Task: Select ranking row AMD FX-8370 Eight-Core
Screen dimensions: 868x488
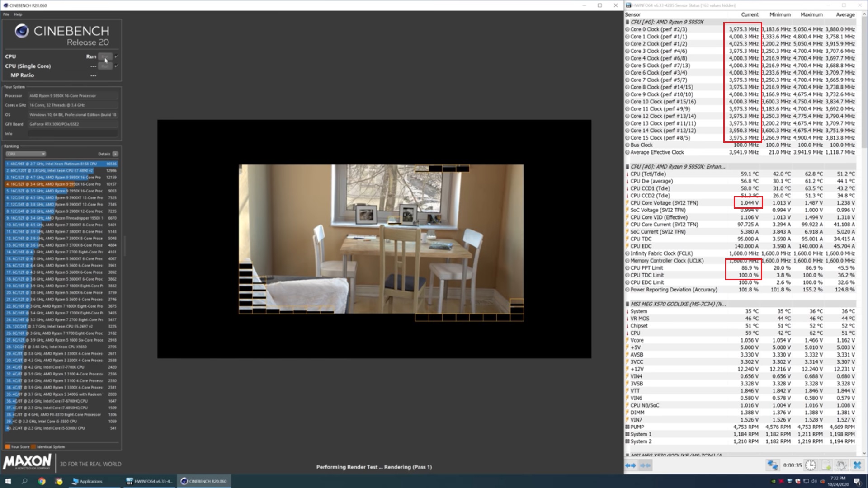Action: pyautogui.click(x=61, y=415)
